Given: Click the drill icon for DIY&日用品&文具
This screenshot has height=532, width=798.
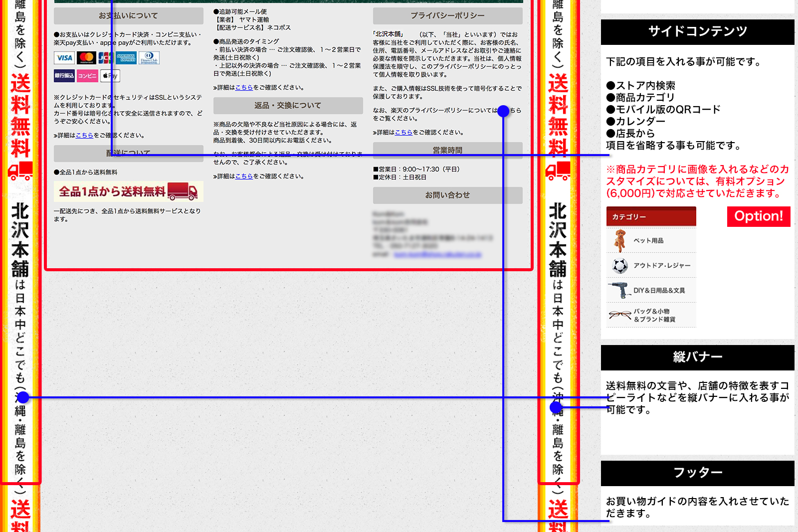Looking at the screenshot, I should (x=620, y=290).
